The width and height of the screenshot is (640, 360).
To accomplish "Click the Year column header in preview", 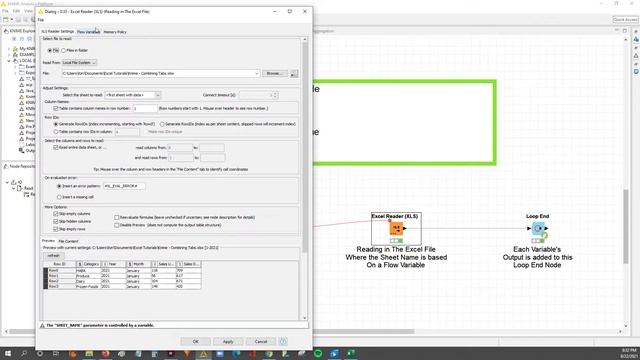I will (113, 264).
